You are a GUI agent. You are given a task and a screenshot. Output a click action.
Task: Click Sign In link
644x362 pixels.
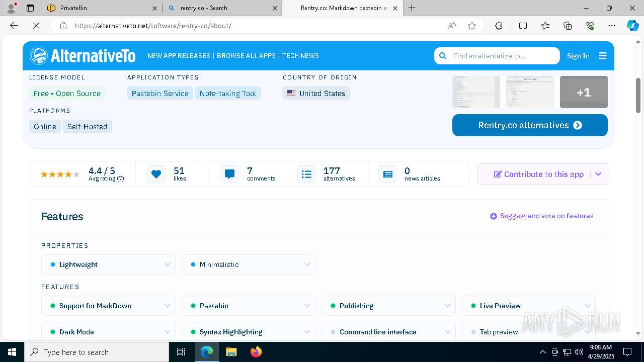pos(578,56)
